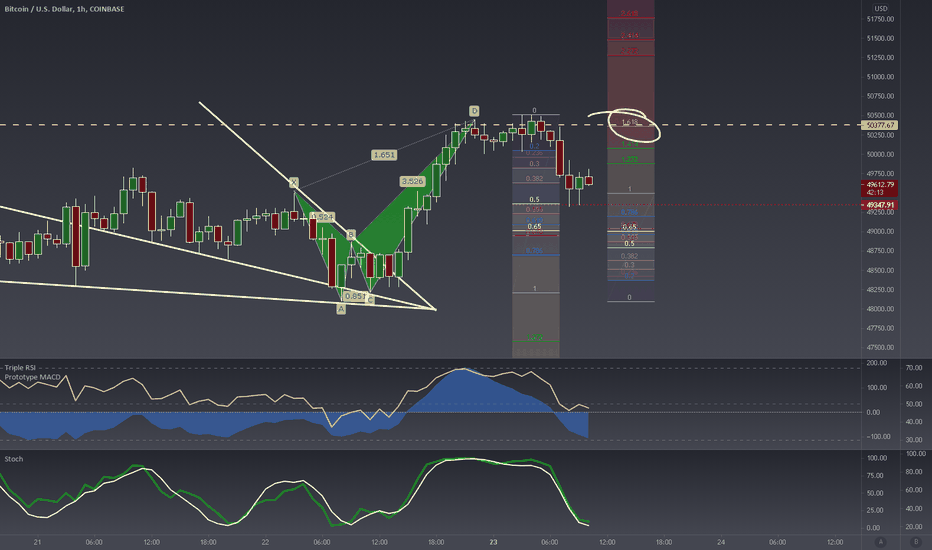Viewport: 932px width, 550px height.
Task: Click the Bitcoin / U.S. Dollar chart title
Action: [64, 9]
